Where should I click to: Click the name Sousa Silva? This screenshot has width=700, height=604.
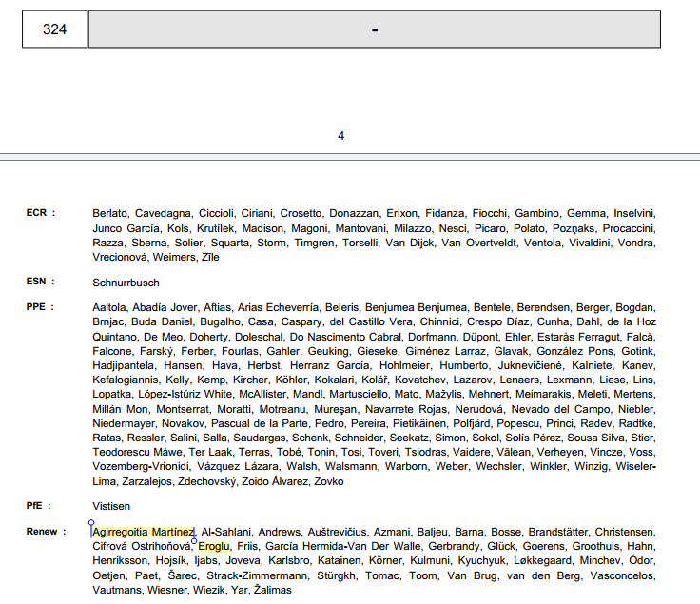click(596, 438)
